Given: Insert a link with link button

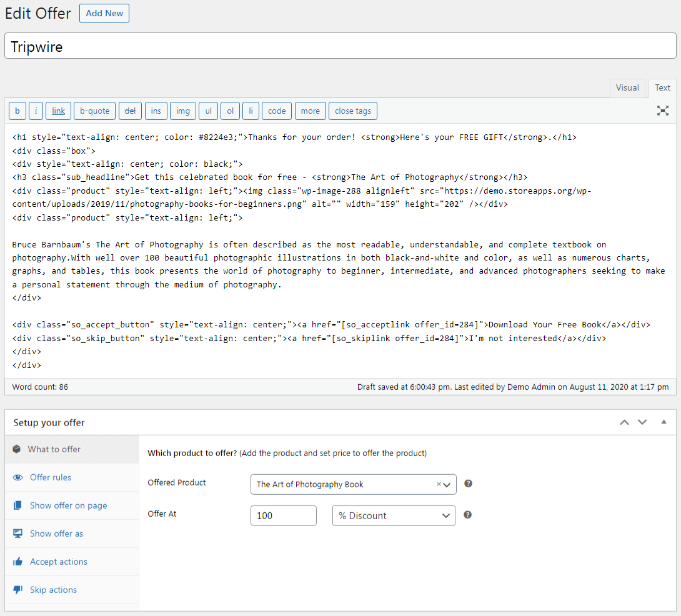Looking at the screenshot, I should [58, 111].
